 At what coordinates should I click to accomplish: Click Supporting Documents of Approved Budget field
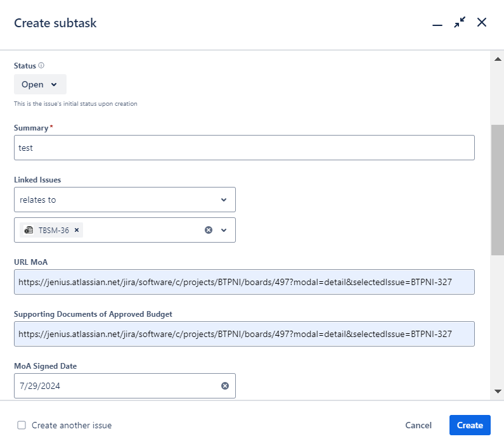pyautogui.click(x=244, y=334)
